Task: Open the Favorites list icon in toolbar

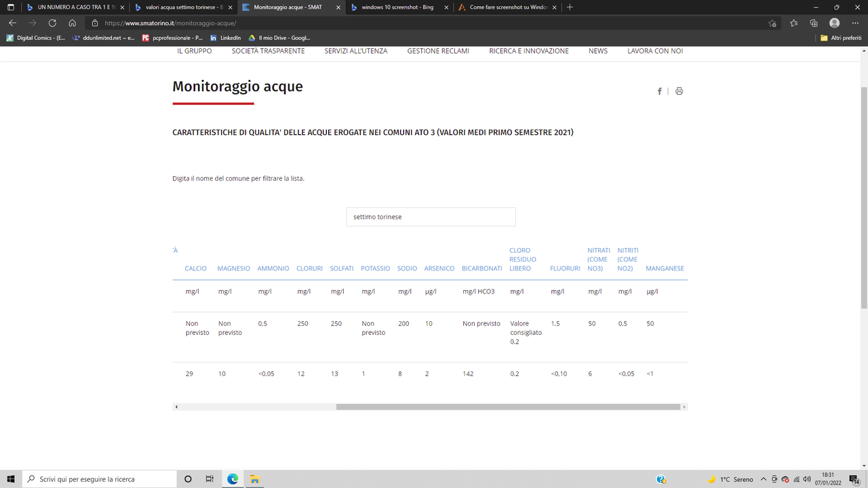Action: pos(794,23)
